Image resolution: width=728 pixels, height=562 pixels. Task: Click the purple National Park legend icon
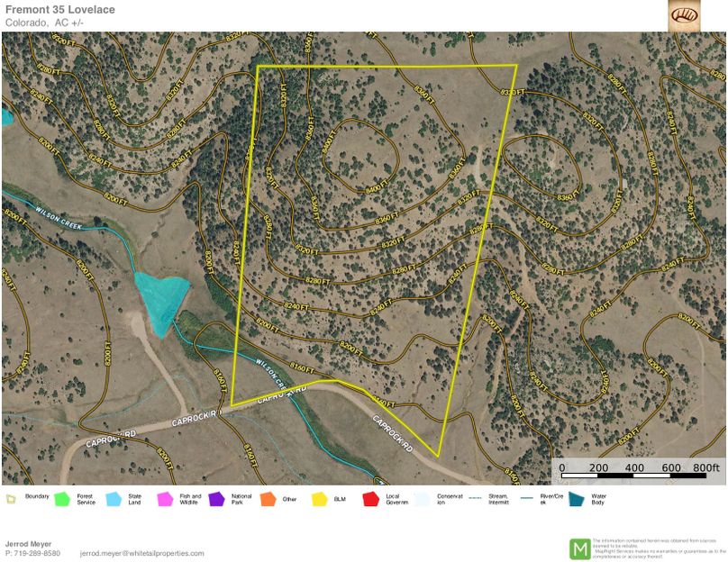pyautogui.click(x=216, y=497)
